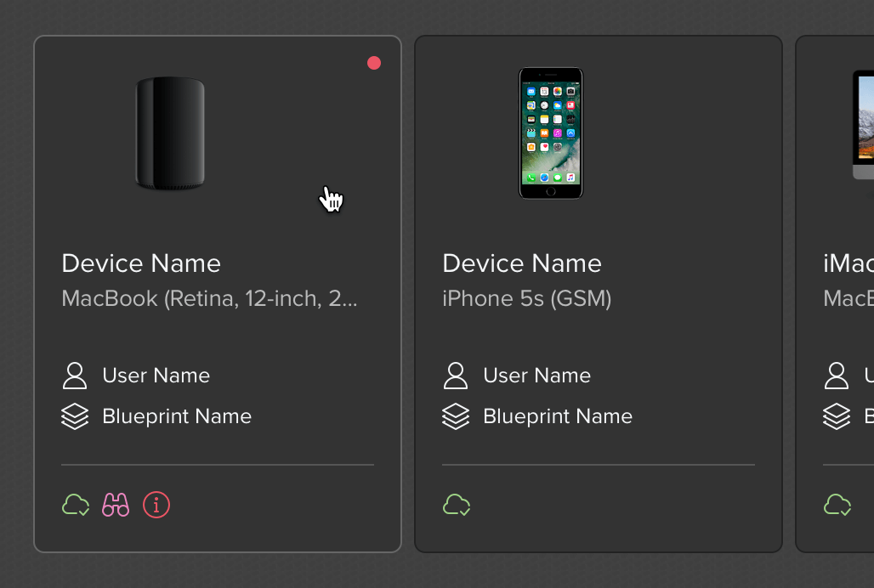Select the partially visible iMac device image

(x=863, y=126)
